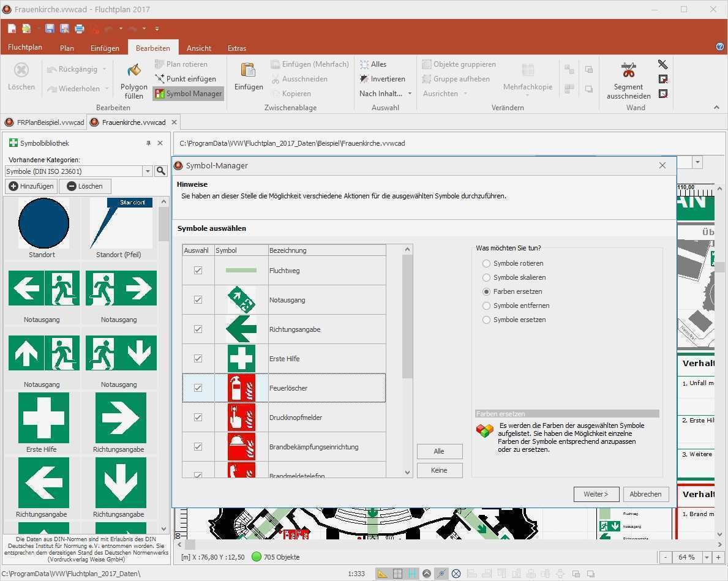This screenshot has width=728, height=581.
Task: Select Symbole ersetzen option
Action: [514, 320]
